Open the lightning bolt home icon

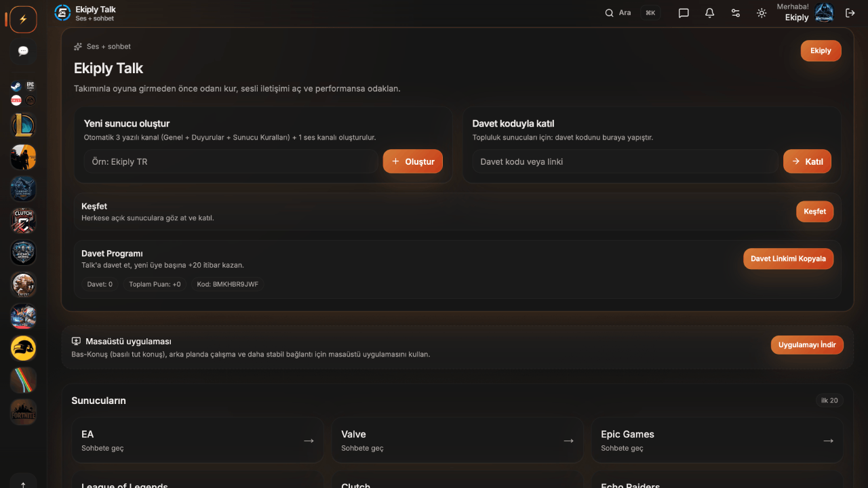(x=23, y=20)
